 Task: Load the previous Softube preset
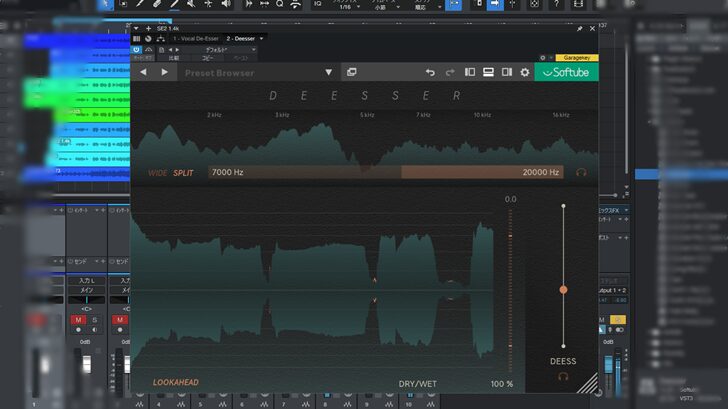(x=143, y=72)
